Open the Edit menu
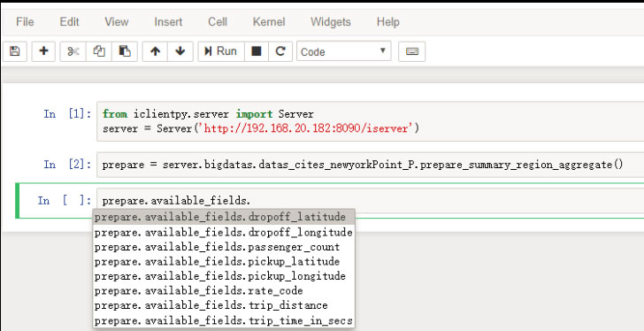 point(69,22)
